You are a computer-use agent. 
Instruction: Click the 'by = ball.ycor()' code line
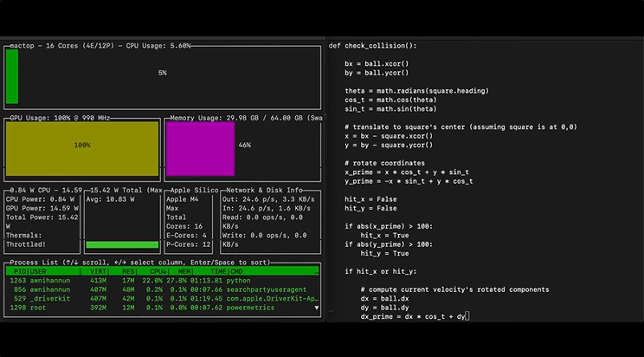tap(377, 73)
